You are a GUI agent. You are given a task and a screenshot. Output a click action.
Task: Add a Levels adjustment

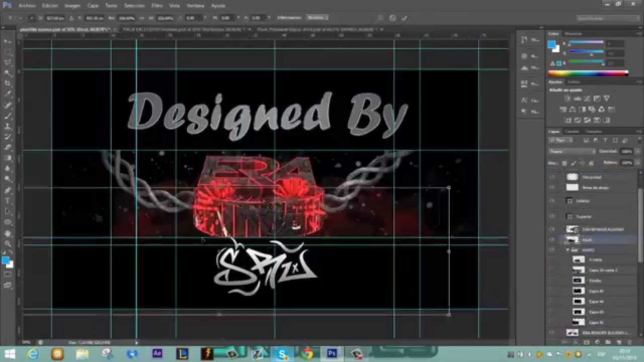[577, 99]
